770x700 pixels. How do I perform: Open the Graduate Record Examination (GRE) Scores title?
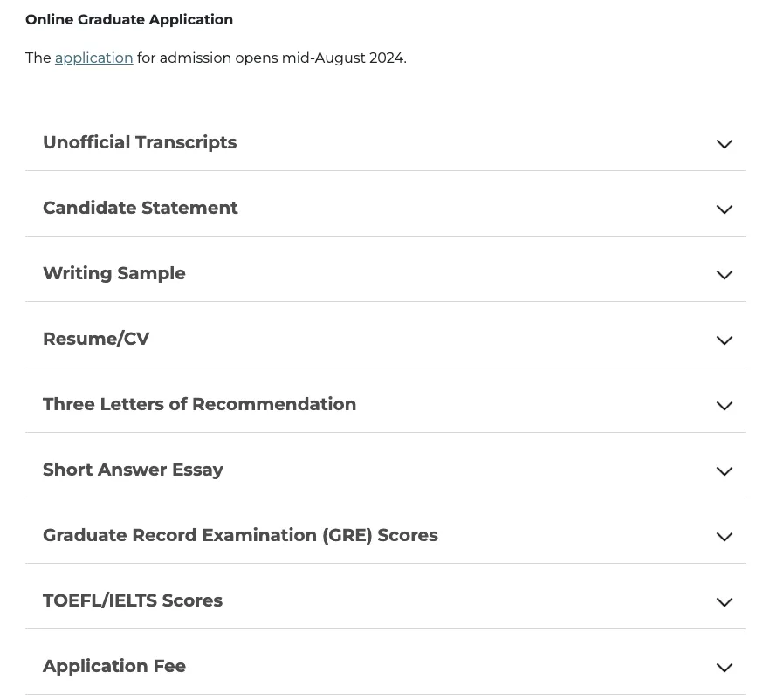click(x=240, y=535)
